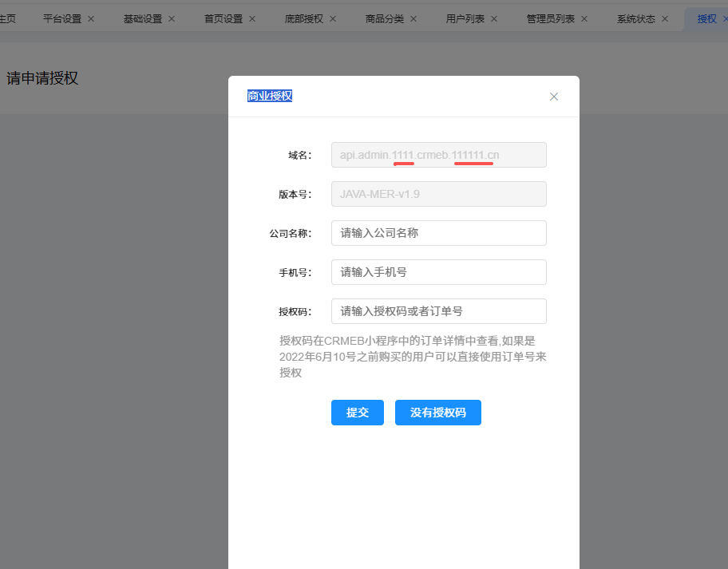The image size is (728, 569).
Task: Close the 用户列表 tab with its × icon
Action: [x=494, y=19]
